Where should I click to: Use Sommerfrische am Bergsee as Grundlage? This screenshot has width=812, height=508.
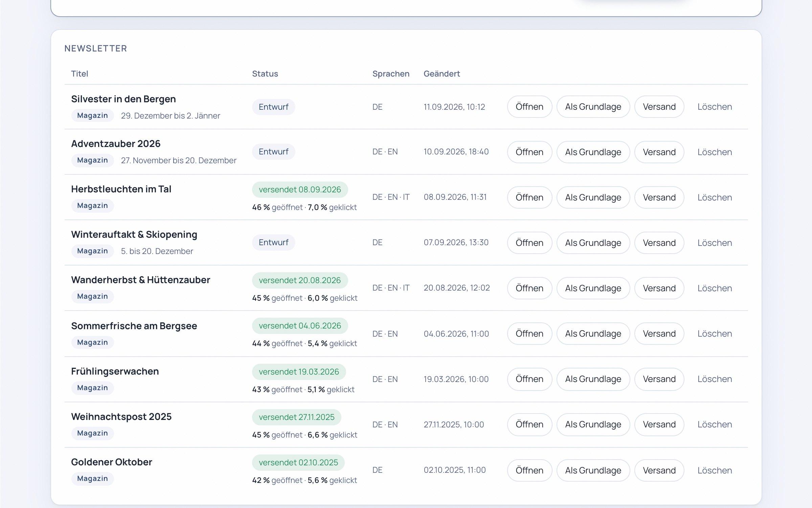pyautogui.click(x=593, y=334)
